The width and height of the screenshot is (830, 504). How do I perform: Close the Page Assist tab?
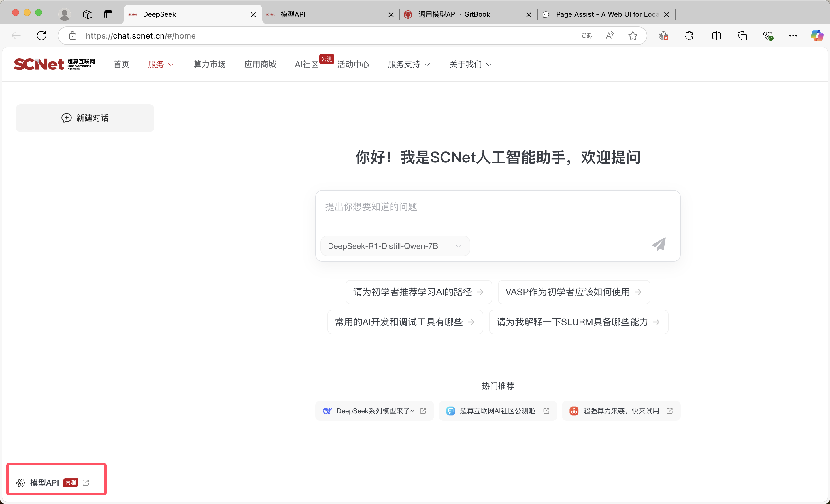[666, 14]
